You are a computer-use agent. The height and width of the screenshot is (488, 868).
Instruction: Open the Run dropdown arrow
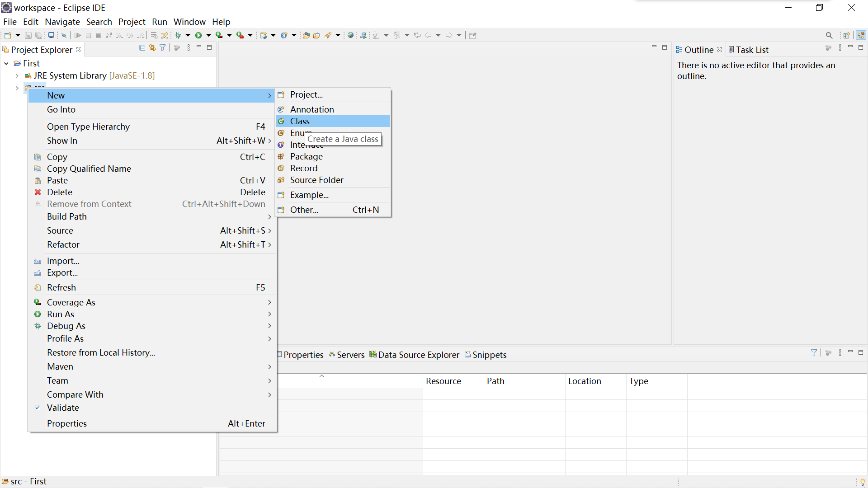(208, 35)
